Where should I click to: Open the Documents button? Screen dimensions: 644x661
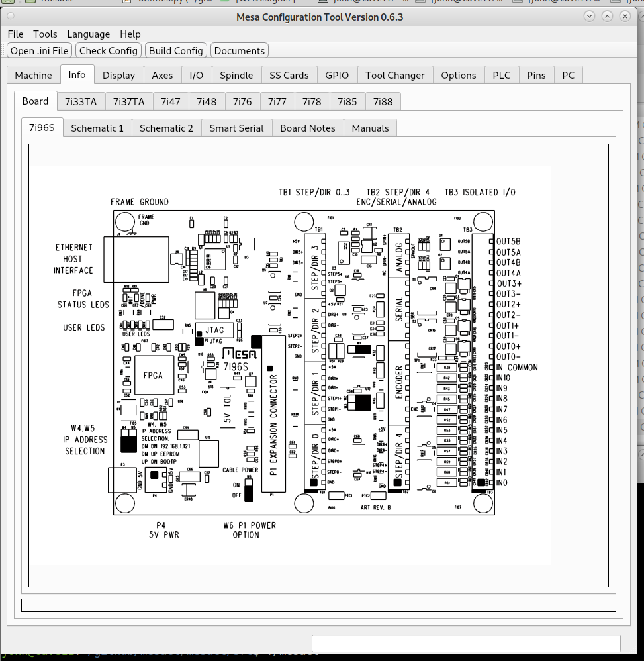pos(239,50)
